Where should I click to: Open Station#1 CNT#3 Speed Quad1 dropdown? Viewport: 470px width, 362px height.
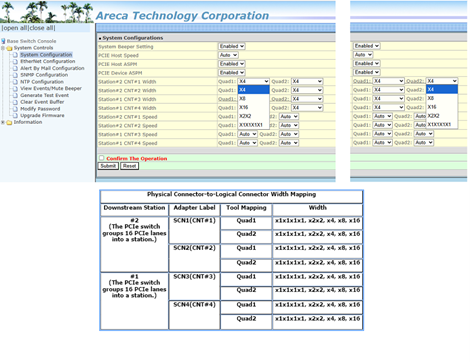tap(247, 134)
